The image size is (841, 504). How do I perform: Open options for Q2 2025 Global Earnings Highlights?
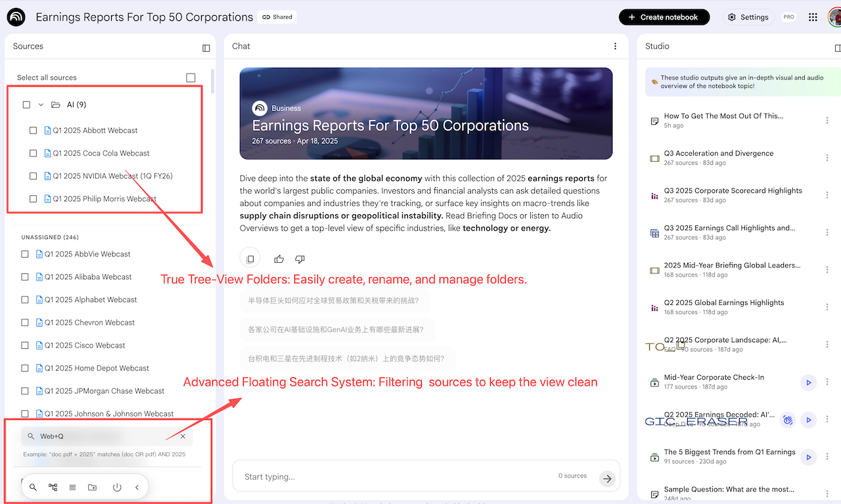[x=827, y=308]
